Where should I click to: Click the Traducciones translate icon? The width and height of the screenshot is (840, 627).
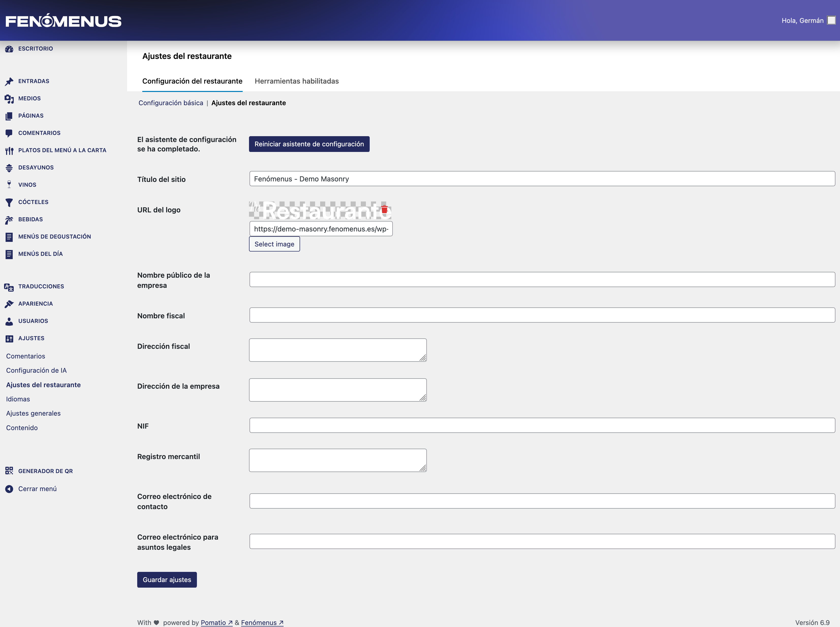(9, 287)
